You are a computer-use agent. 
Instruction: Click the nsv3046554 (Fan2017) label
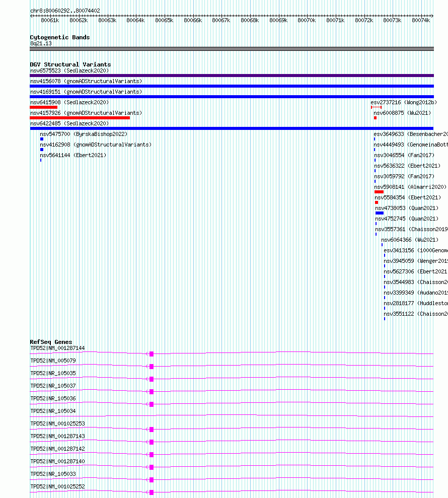click(404, 155)
